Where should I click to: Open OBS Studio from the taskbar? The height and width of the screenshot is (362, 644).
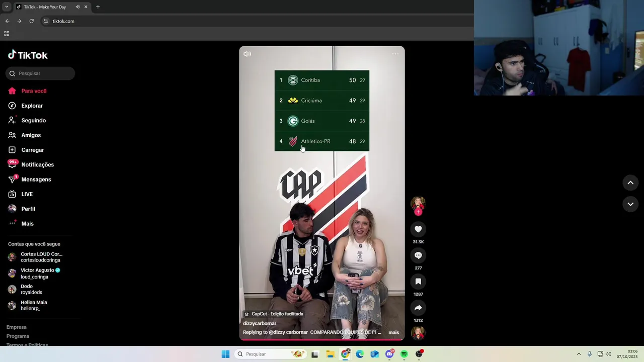click(x=419, y=354)
